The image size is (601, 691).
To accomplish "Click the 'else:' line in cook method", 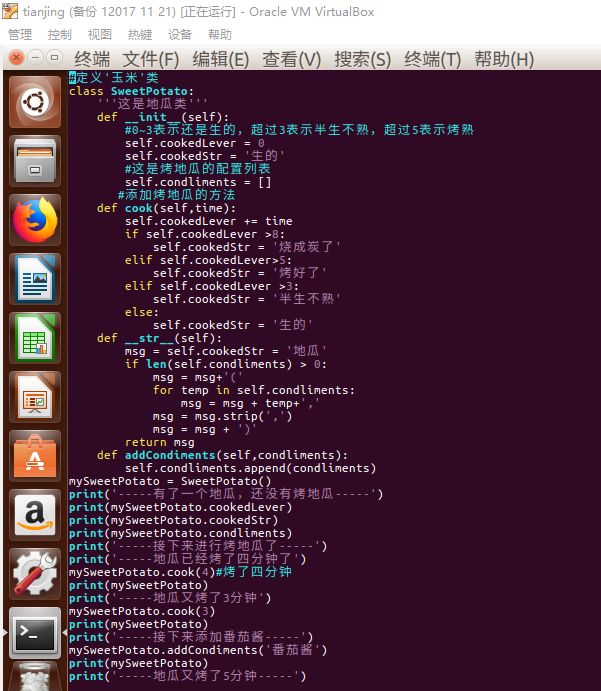I will (141, 312).
